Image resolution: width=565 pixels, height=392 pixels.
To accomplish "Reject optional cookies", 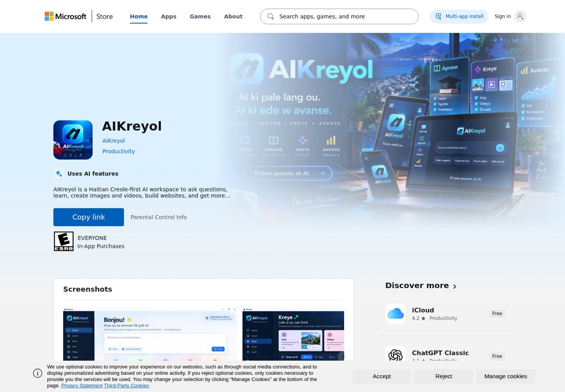I will [443, 376].
